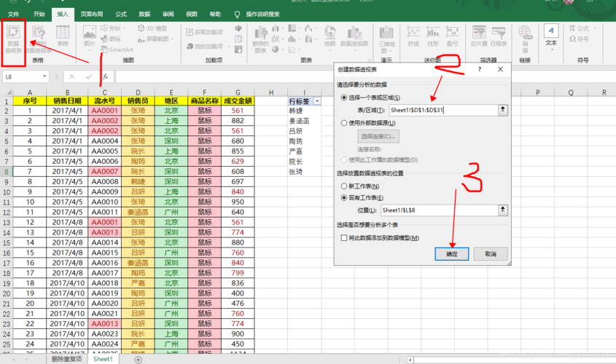
Task: Click the Link (链接) ribbon icon
Action: coord(526,39)
